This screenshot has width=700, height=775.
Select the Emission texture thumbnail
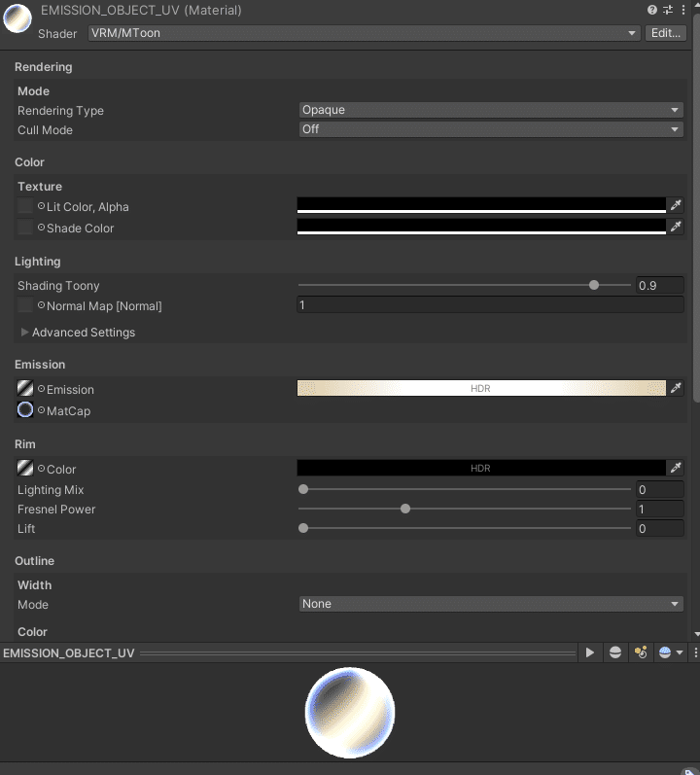click(25, 389)
